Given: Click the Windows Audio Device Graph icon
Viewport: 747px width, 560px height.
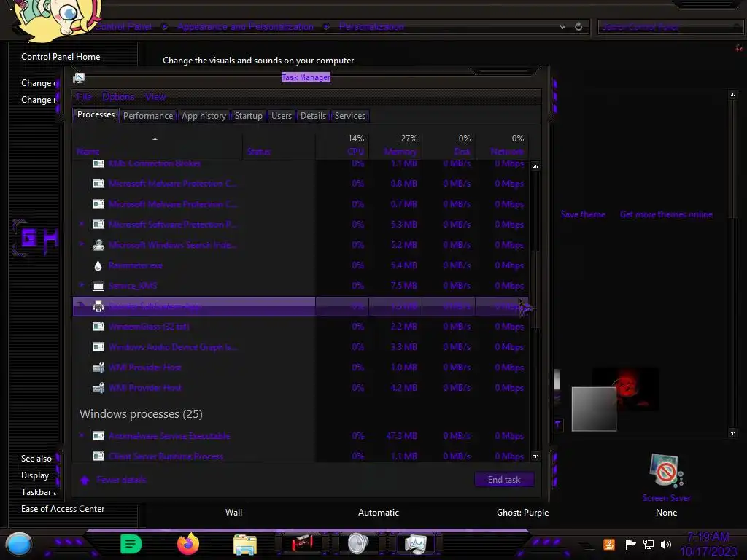Looking at the screenshot, I should click(98, 346).
